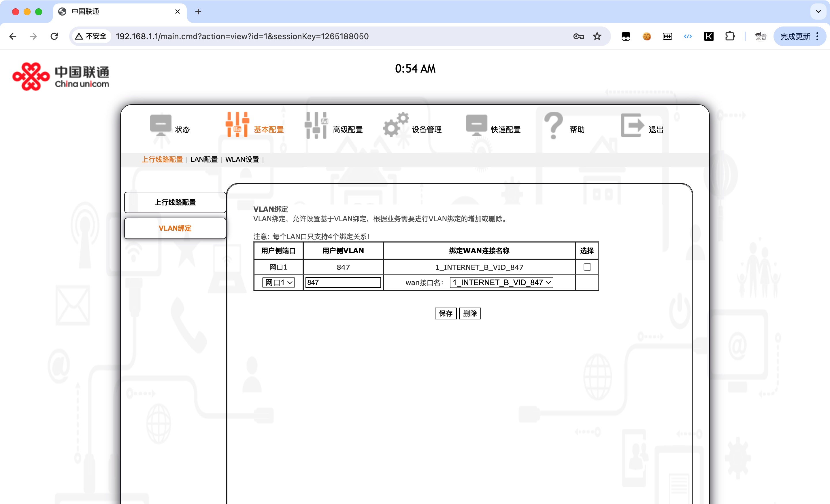Open the Markdown extension icon

[667, 36]
